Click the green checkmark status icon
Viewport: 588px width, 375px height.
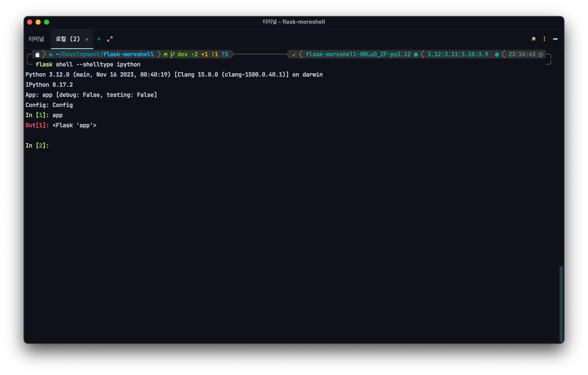pyautogui.click(x=294, y=55)
